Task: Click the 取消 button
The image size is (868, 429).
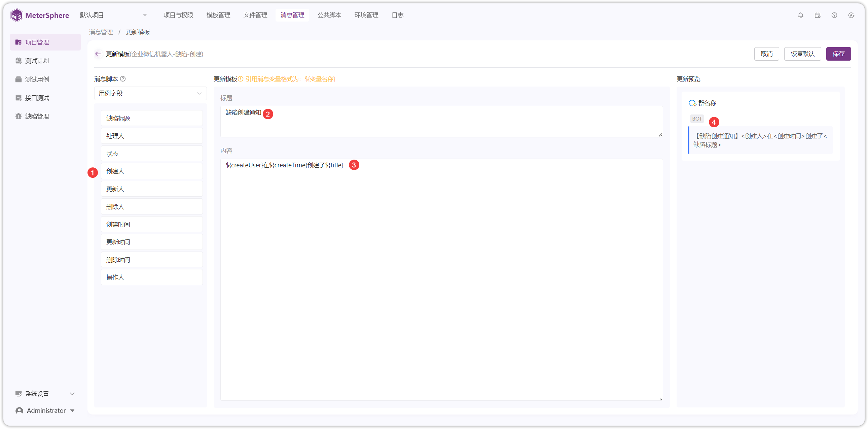Action: click(x=767, y=54)
